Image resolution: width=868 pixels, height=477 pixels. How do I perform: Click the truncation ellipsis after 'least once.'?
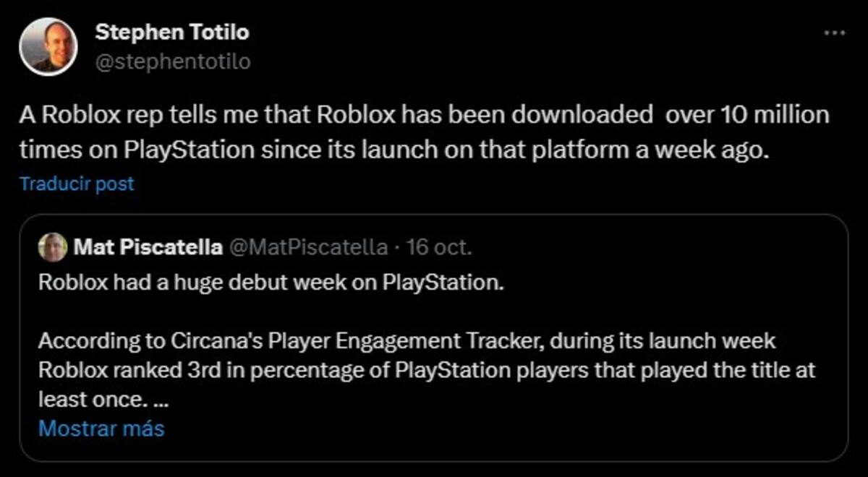(161, 399)
